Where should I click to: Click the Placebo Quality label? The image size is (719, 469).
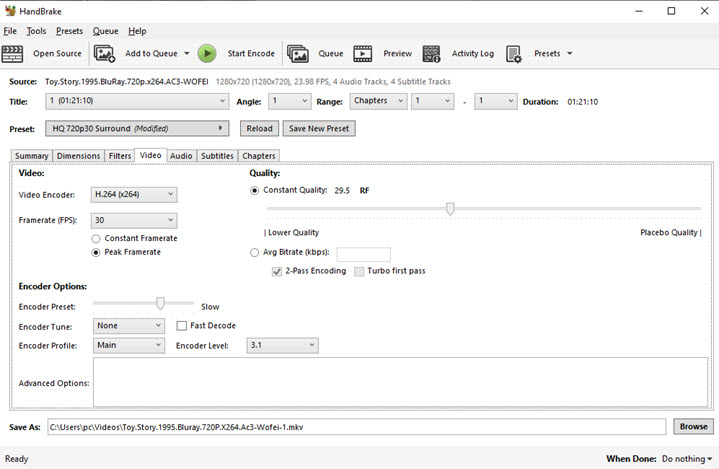click(x=669, y=232)
